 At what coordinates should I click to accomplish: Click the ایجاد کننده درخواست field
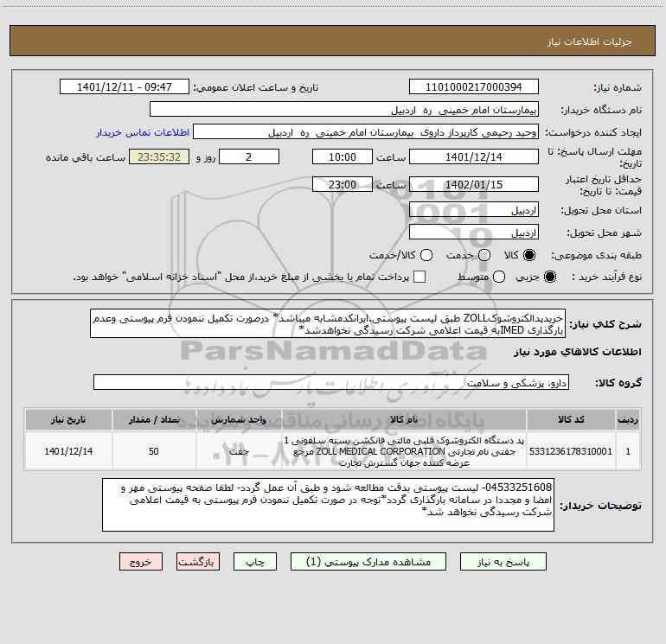coord(366,131)
